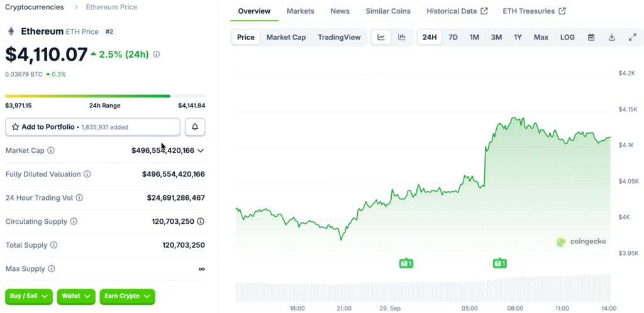Select the Market Cap chart toggle
644x313 pixels.
(286, 37)
